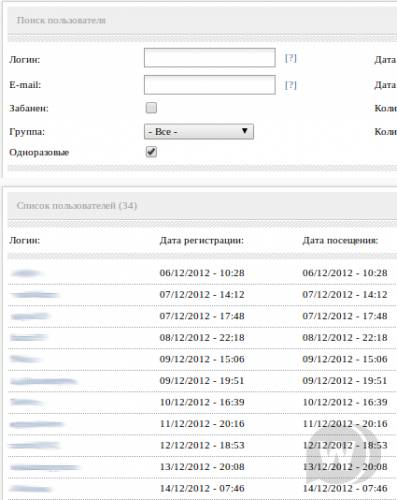The width and height of the screenshot is (397, 500).
Task: Focus the Логин search input field
Action: pos(210,58)
